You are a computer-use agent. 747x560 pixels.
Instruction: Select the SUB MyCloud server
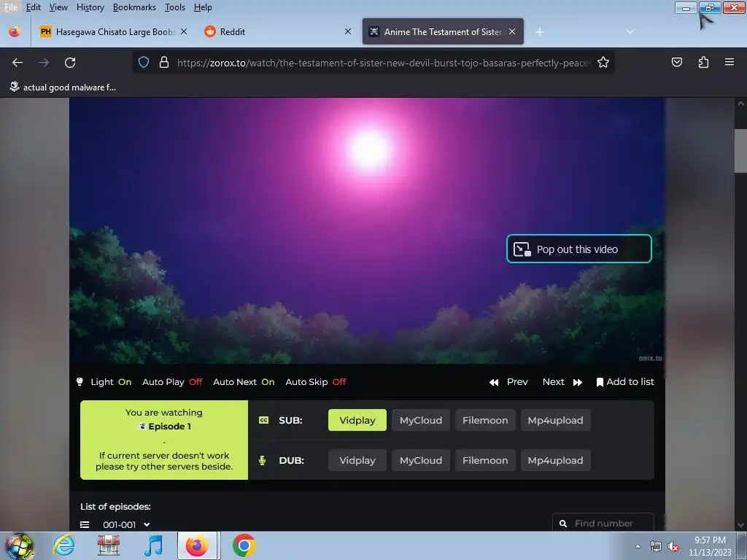(x=421, y=420)
